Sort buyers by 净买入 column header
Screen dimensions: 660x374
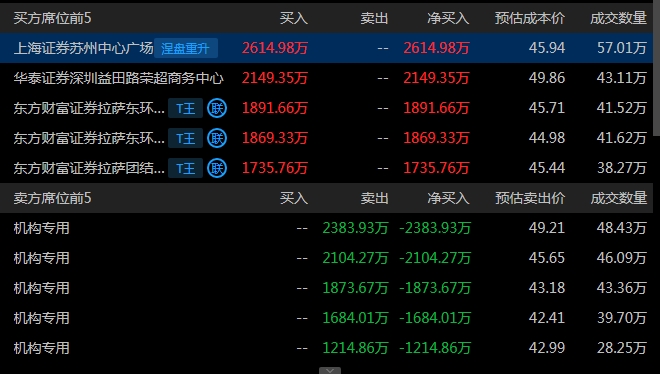pyautogui.click(x=448, y=18)
